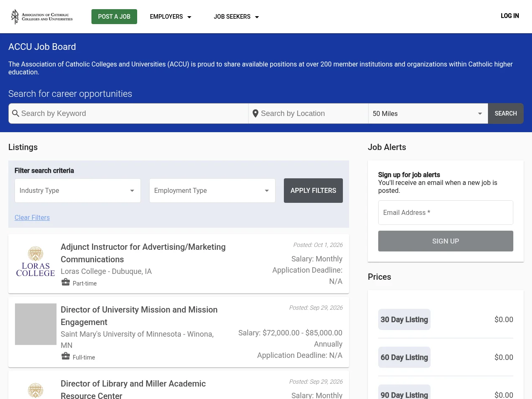Click the Clear Filters link

[x=32, y=217]
